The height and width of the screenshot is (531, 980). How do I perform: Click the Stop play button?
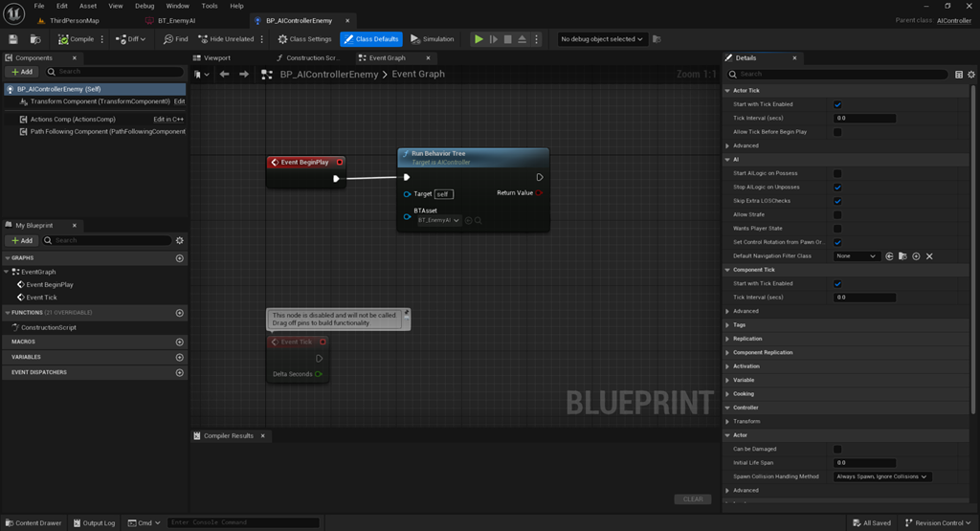click(x=508, y=39)
